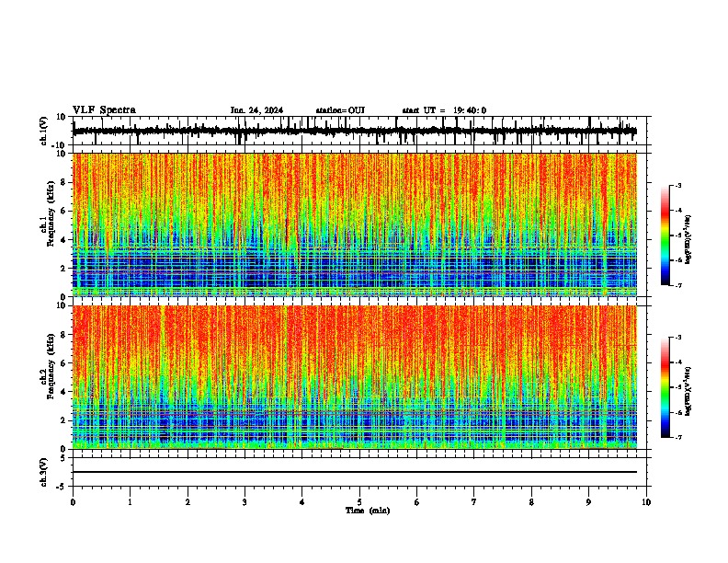Click the ch.1 spectrogram color scale bar

click(x=665, y=236)
